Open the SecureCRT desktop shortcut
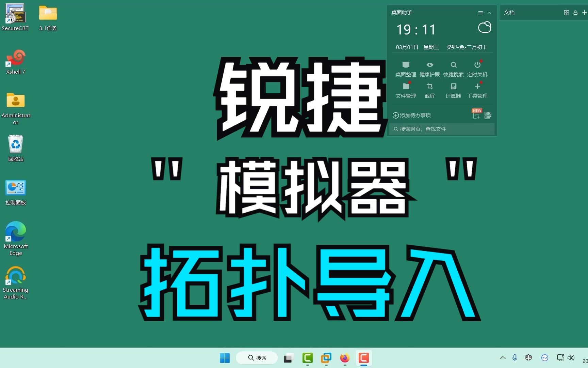588x368 pixels. click(x=15, y=17)
